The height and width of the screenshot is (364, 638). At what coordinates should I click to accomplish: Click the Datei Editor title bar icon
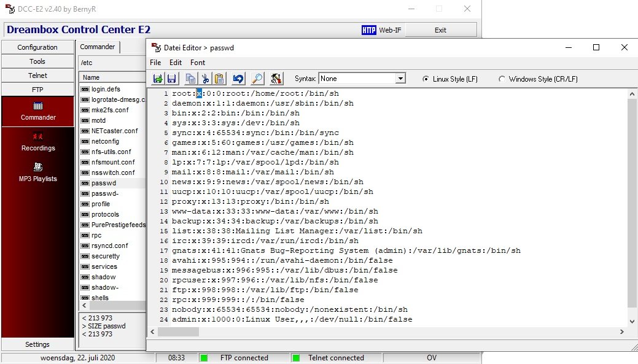point(156,48)
